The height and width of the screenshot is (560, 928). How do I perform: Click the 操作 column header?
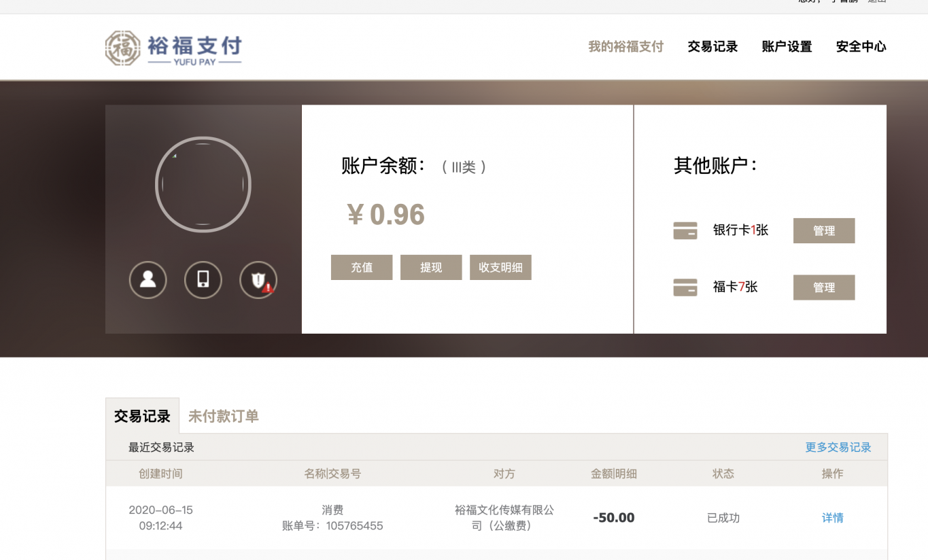[x=833, y=474]
